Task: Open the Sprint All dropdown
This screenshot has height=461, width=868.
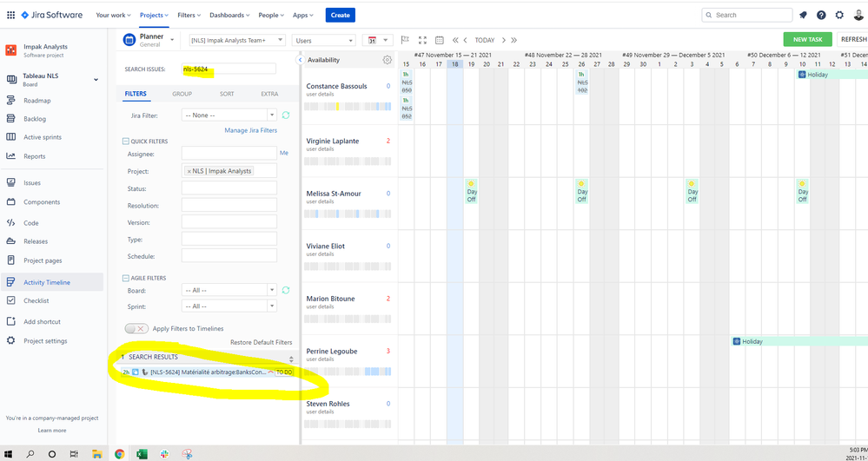Action: [x=229, y=306]
